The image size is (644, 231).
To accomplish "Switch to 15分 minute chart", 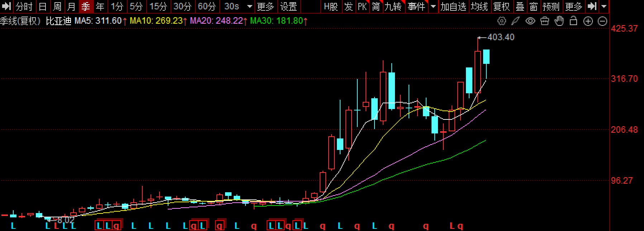I will tap(158, 6).
